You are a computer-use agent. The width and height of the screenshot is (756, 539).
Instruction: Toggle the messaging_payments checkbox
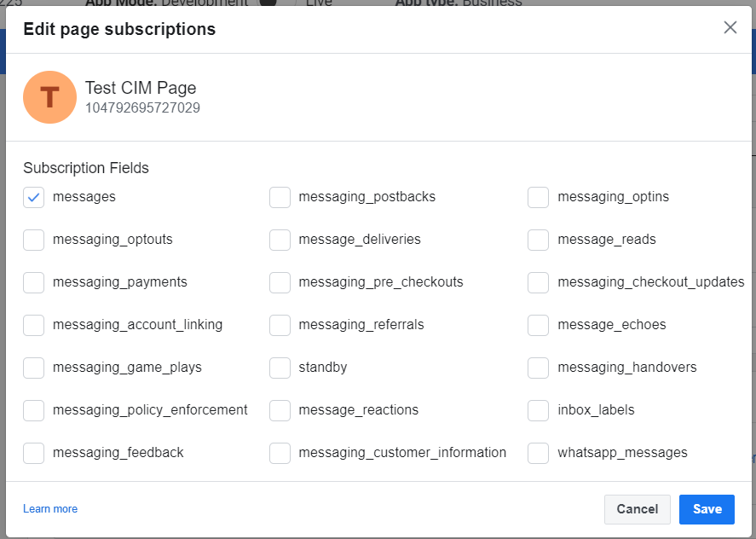point(34,283)
